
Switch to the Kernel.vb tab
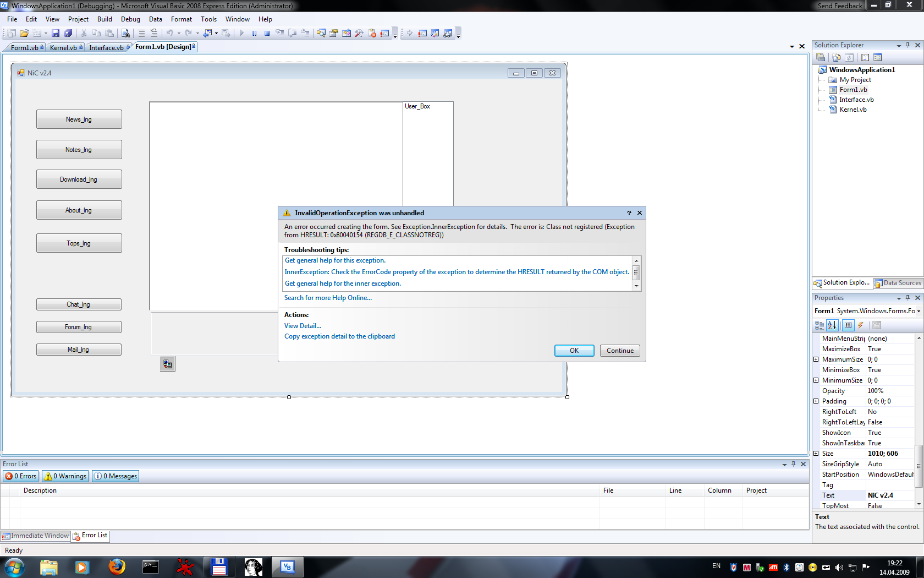click(x=65, y=48)
